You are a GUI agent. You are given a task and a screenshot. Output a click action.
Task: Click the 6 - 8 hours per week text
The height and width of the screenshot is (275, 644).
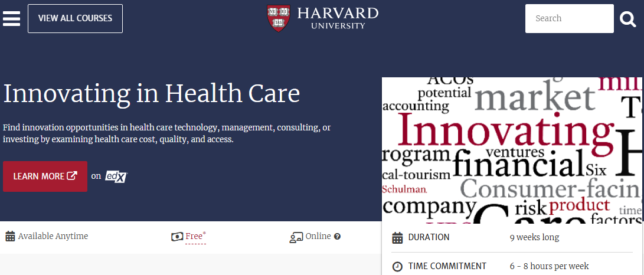[x=549, y=266]
